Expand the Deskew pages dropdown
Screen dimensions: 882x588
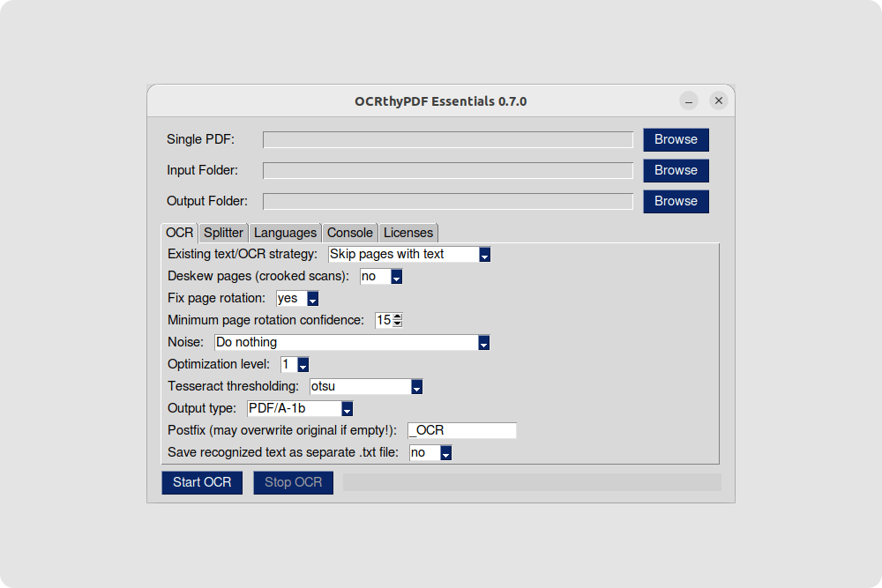pyautogui.click(x=396, y=276)
